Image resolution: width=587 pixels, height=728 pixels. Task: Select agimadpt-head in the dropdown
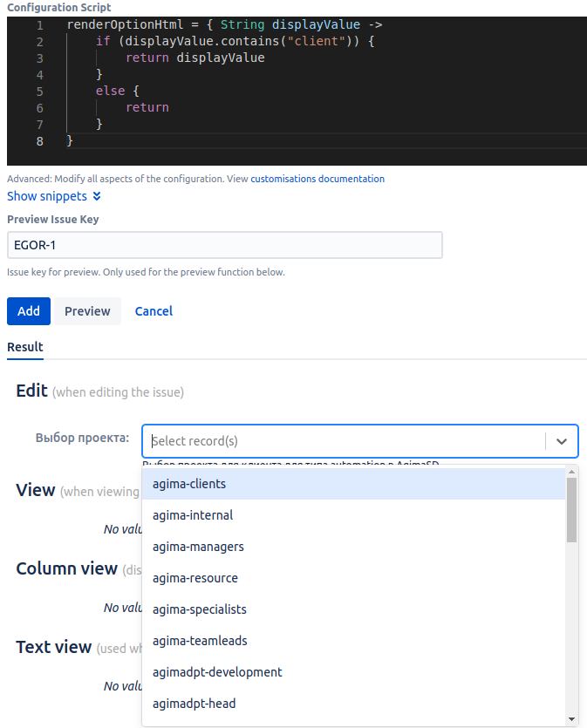coord(353,704)
